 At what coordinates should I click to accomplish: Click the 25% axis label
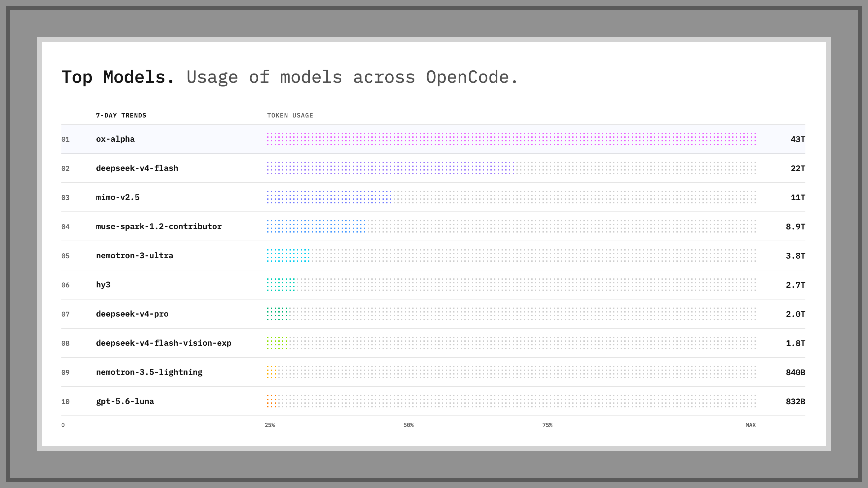coord(270,425)
